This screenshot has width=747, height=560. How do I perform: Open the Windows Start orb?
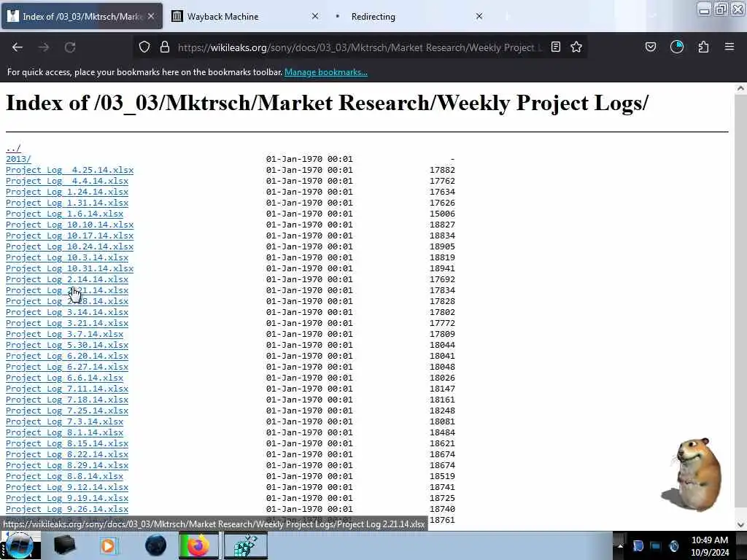click(x=20, y=545)
